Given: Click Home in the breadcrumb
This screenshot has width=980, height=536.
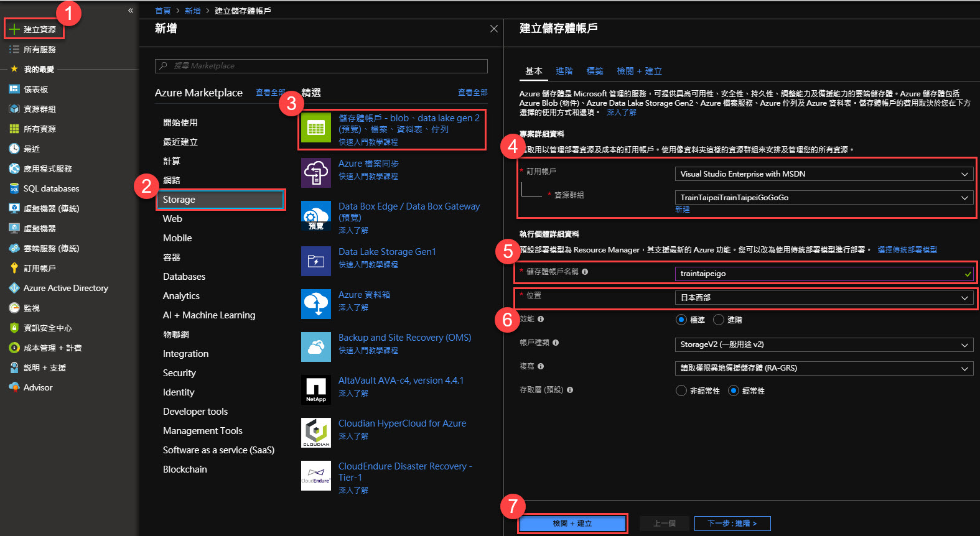Looking at the screenshot, I should pos(163,11).
